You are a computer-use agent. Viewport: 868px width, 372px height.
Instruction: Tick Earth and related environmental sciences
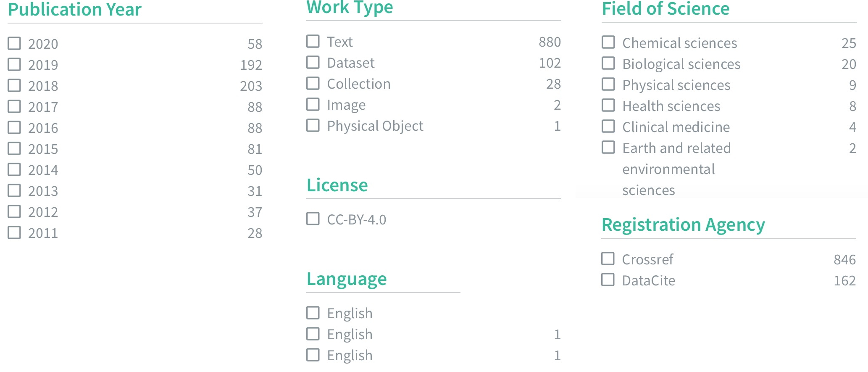608,148
